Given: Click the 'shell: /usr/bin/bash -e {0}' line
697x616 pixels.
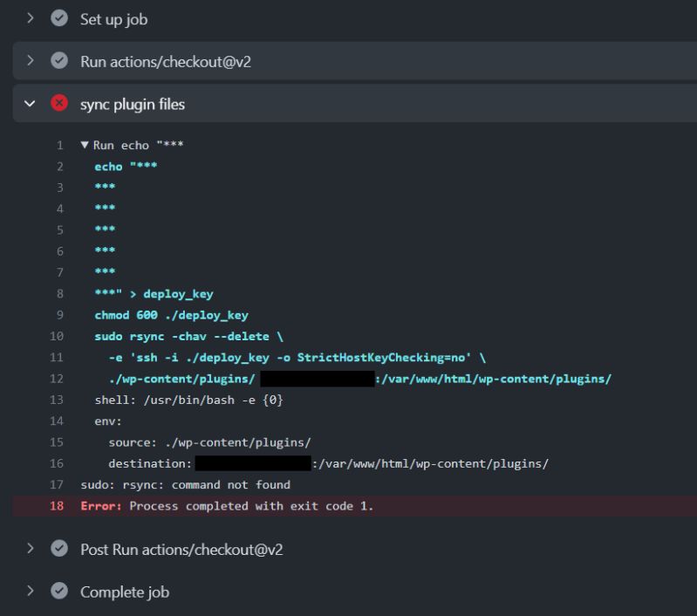Looking at the screenshot, I should (x=188, y=400).
